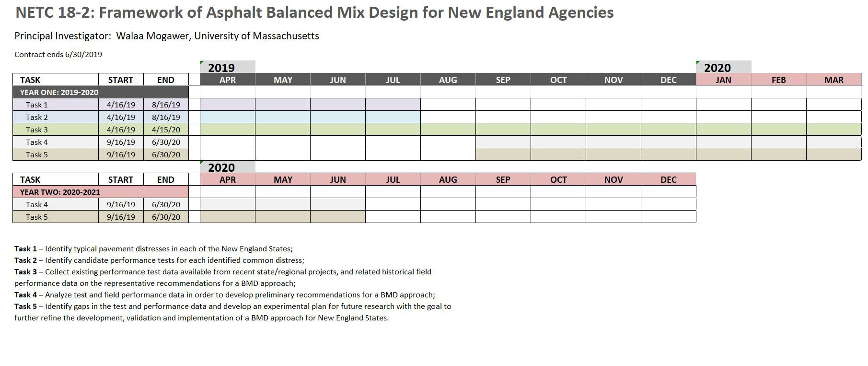Select Year Two Task 5 start date 9/16/19
This screenshot has width=868, height=366.
tap(121, 217)
